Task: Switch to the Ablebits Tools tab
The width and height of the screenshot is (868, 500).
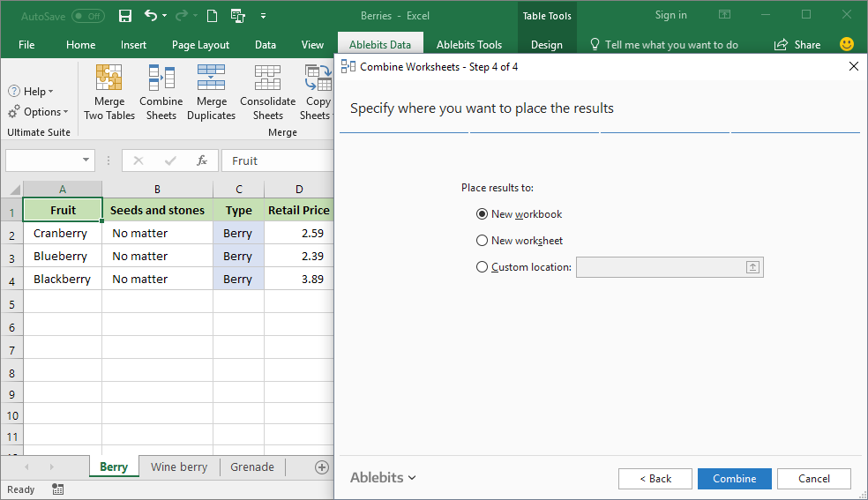Action: [x=469, y=45]
